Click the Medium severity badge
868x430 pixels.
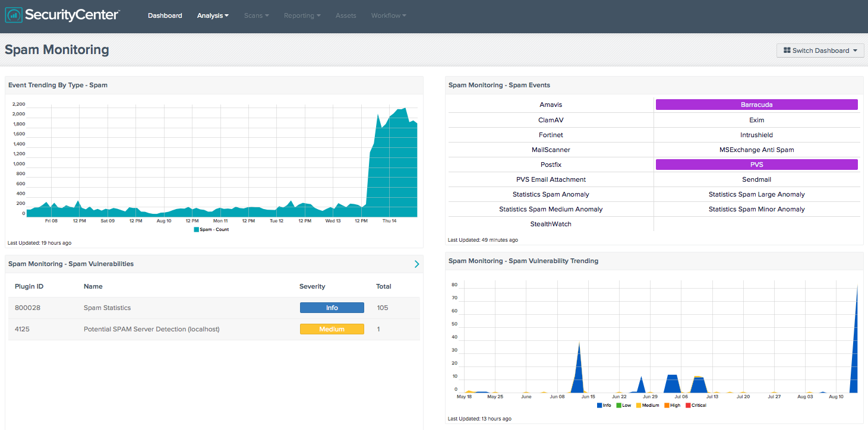point(332,329)
